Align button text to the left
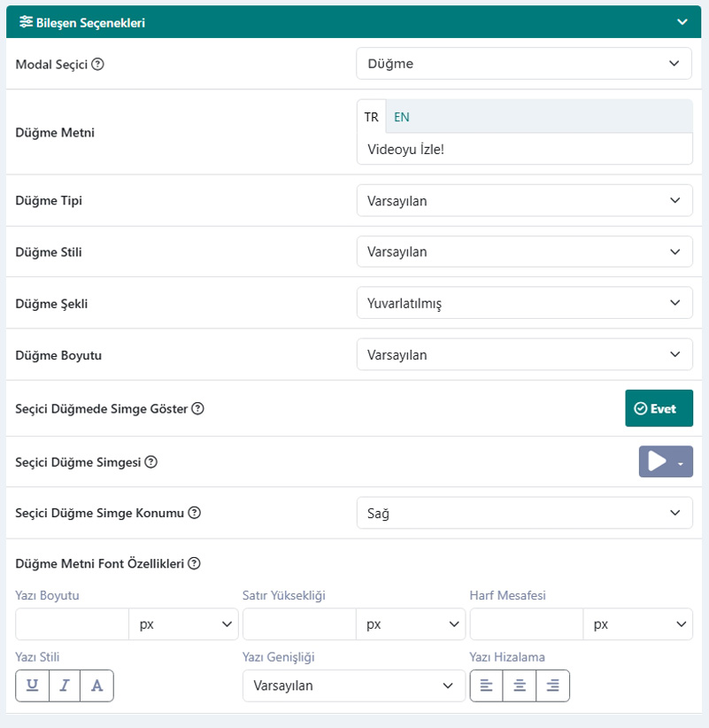The width and height of the screenshot is (709, 728). 486,685
